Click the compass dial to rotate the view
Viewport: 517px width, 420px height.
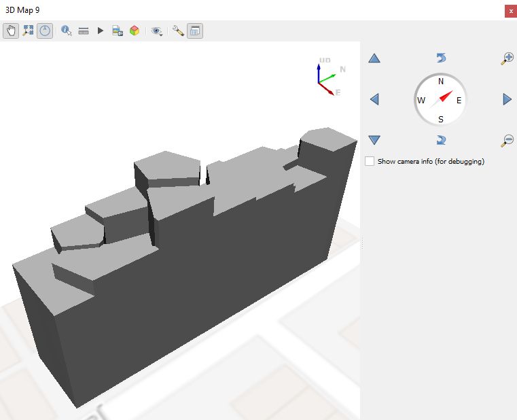click(440, 100)
